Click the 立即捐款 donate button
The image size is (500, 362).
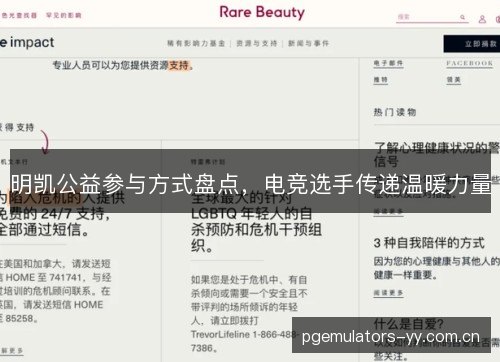[472, 44]
